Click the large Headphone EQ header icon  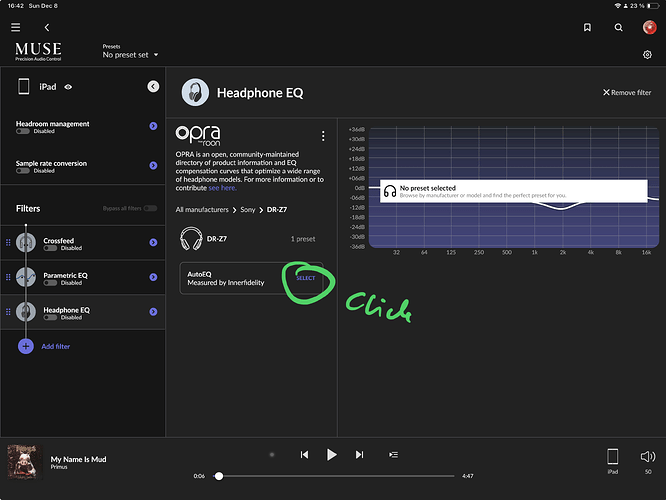tap(195, 92)
